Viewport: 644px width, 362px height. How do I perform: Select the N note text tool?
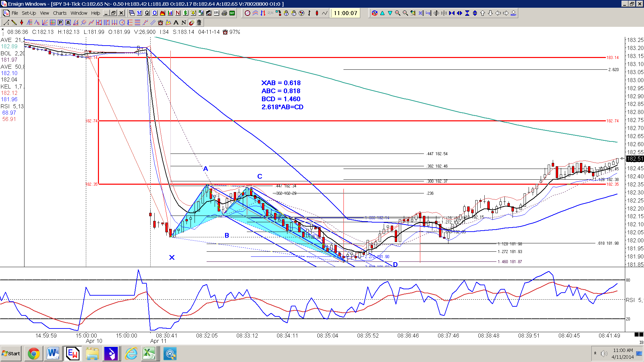tap(183, 22)
